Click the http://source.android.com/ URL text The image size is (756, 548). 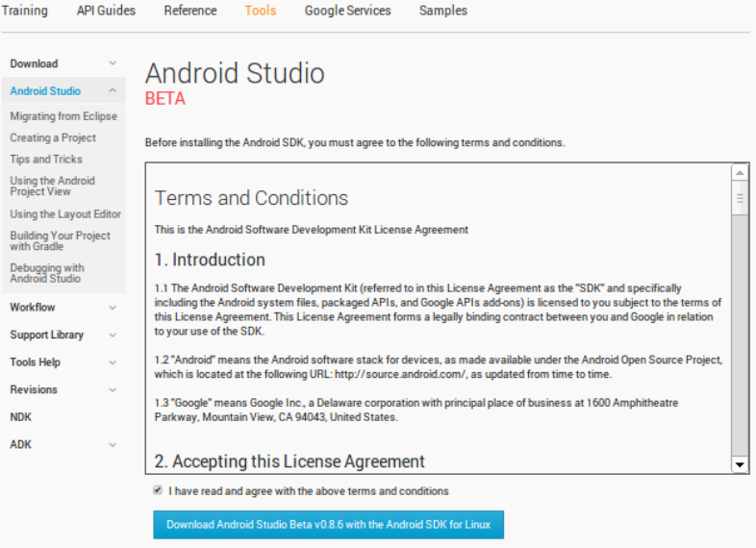[400, 374]
